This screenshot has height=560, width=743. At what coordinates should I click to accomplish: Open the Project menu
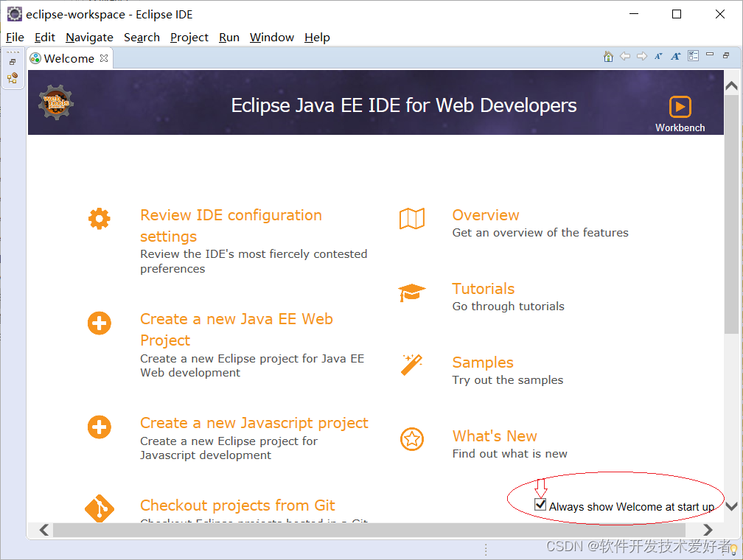pos(189,38)
